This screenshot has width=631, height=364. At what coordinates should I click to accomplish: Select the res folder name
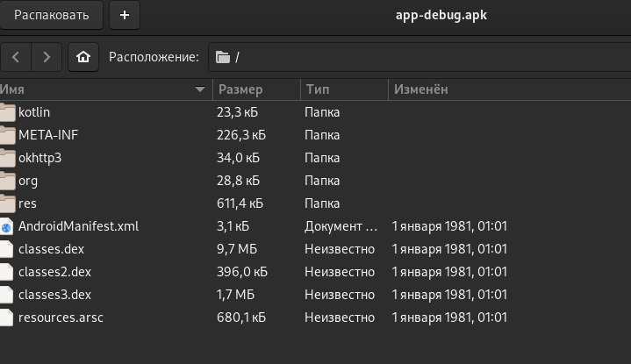pyautogui.click(x=27, y=203)
